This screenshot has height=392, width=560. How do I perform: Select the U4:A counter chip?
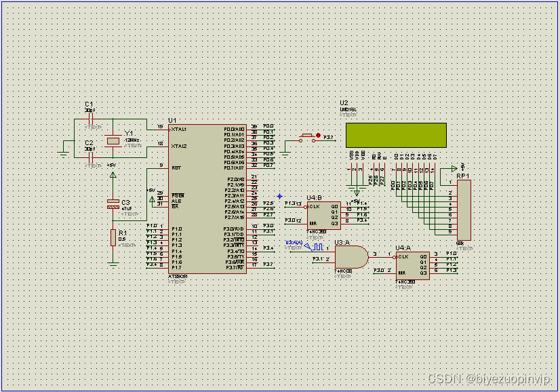coord(412,265)
